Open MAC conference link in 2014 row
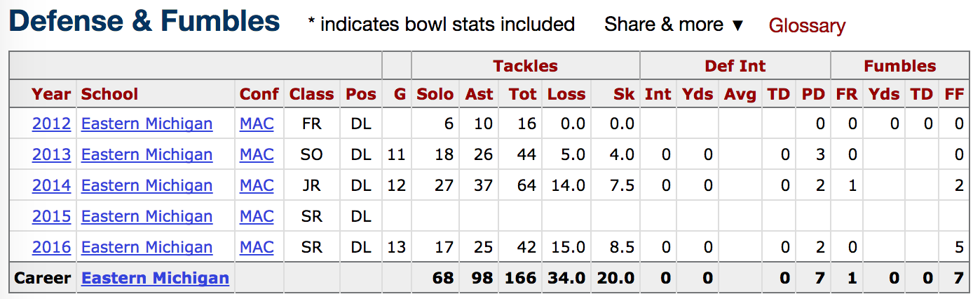The height and width of the screenshot is (299, 980). [x=257, y=186]
